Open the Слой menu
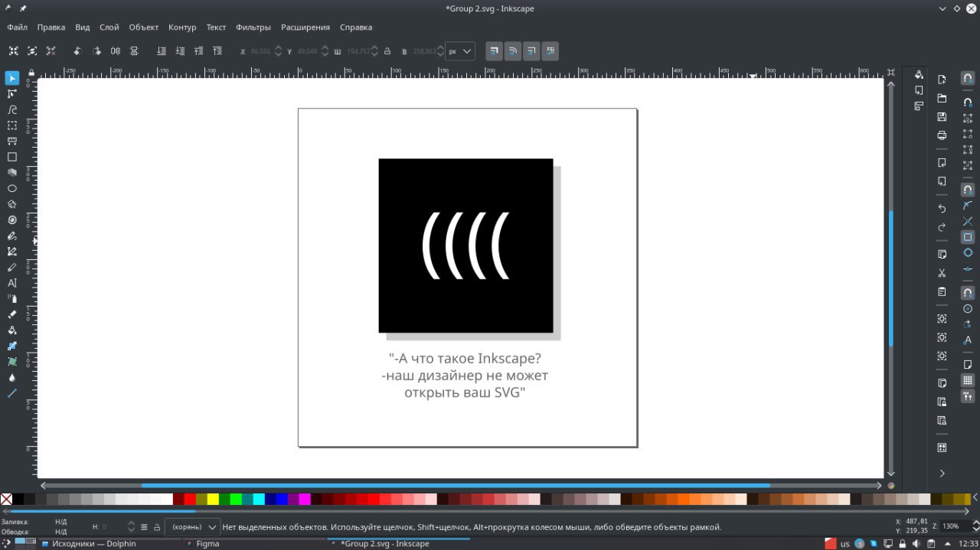 click(x=109, y=27)
